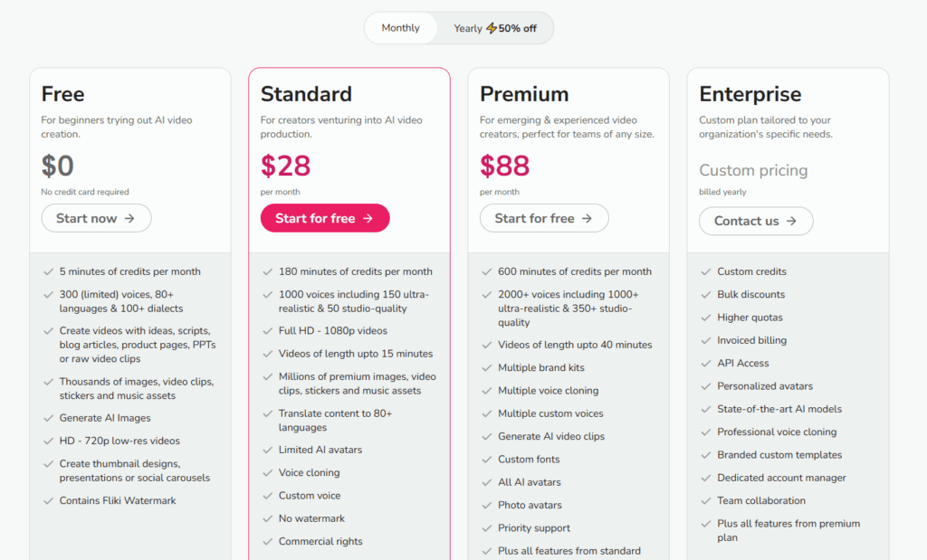Click checkmark beside 5 minutes of credits
Image resolution: width=927 pixels, height=560 pixels.
tap(49, 271)
